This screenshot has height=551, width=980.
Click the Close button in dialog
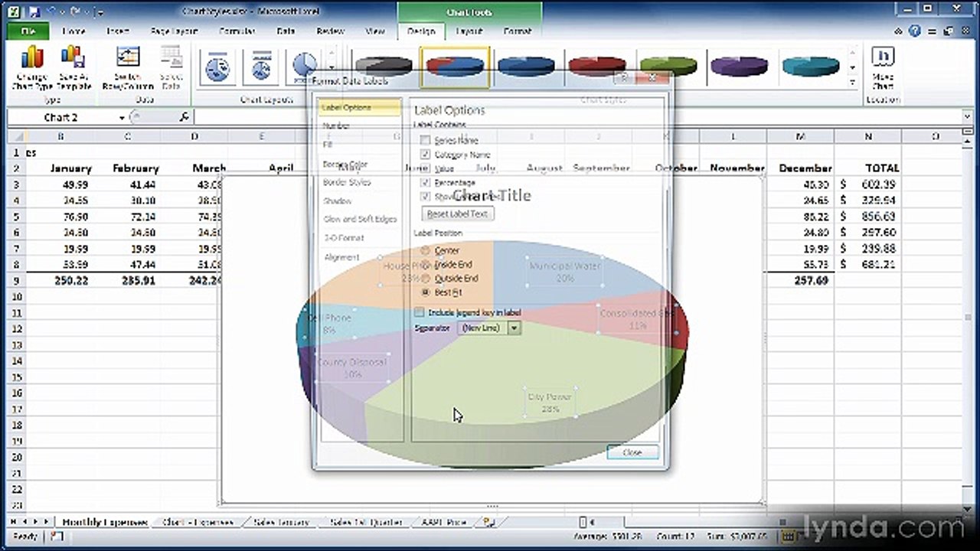coord(632,452)
